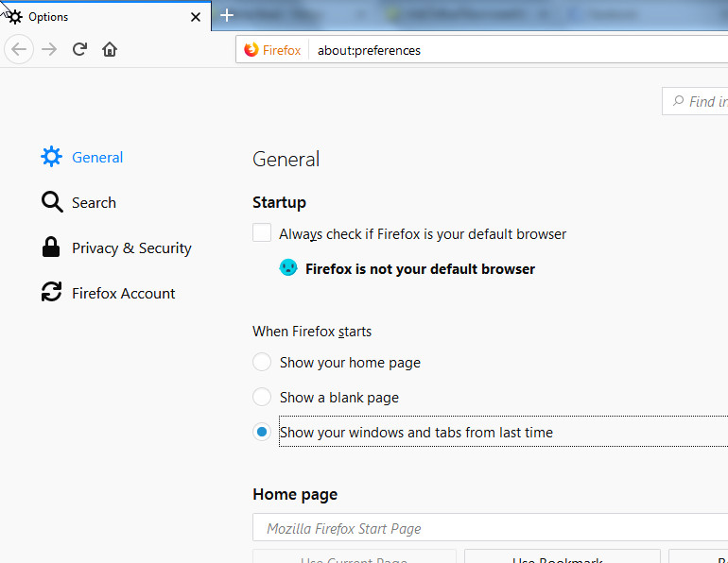Image resolution: width=728 pixels, height=563 pixels.
Task: Click the sad face default browser icon
Action: coord(287,267)
